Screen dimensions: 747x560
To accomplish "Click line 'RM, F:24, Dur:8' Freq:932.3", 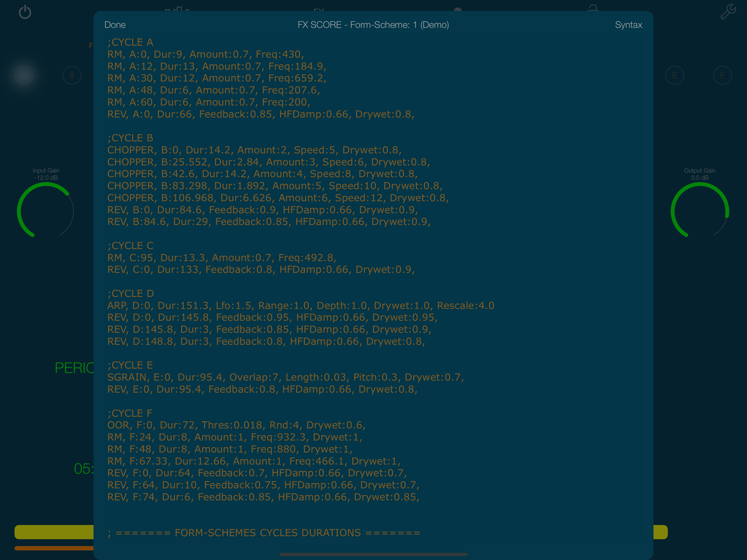I will coord(235,437).
